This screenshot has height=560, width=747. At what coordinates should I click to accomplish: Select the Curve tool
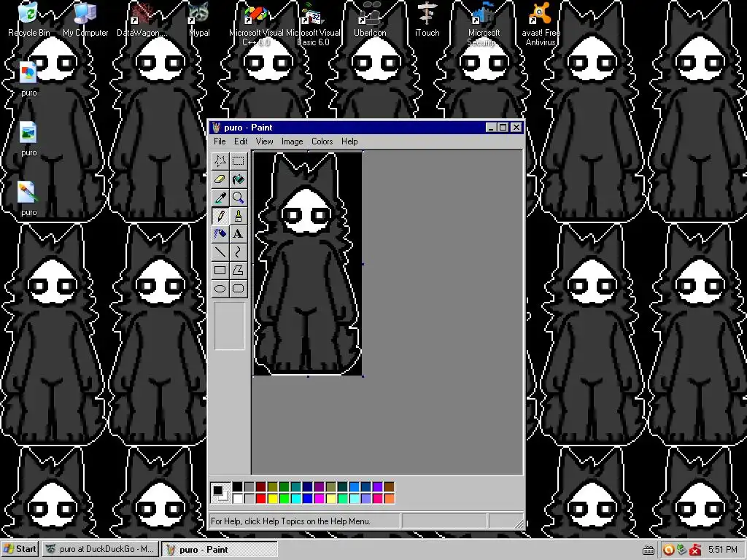click(239, 252)
